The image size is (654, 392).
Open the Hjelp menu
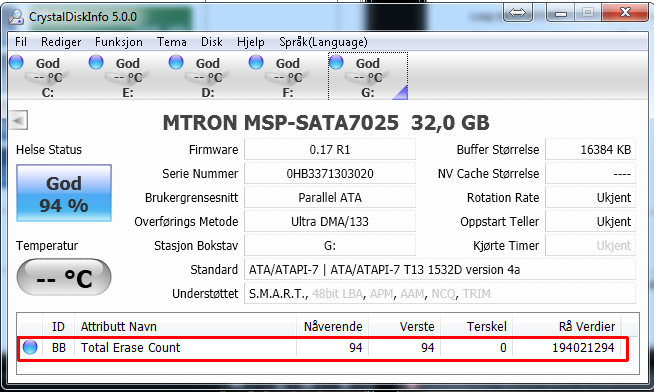tap(251, 42)
